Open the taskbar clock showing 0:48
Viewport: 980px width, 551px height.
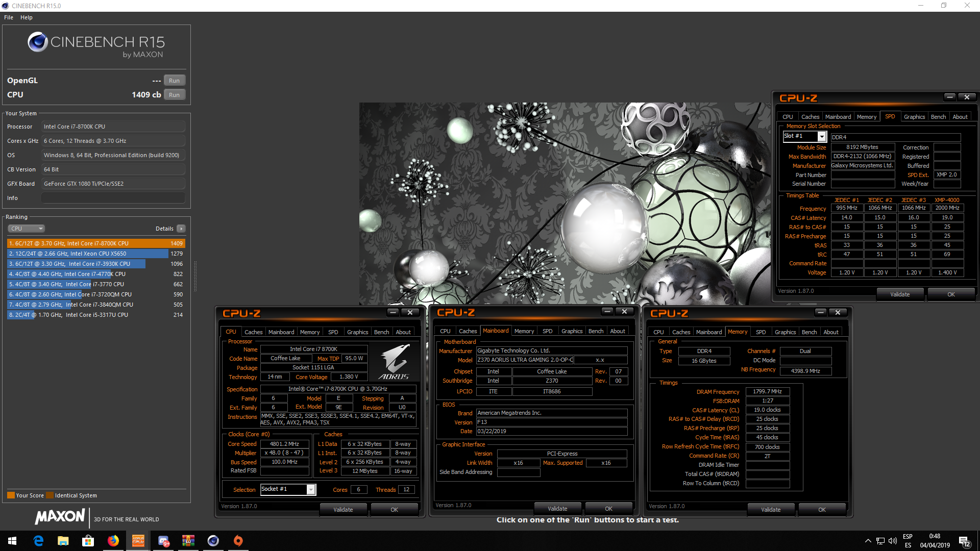click(935, 541)
